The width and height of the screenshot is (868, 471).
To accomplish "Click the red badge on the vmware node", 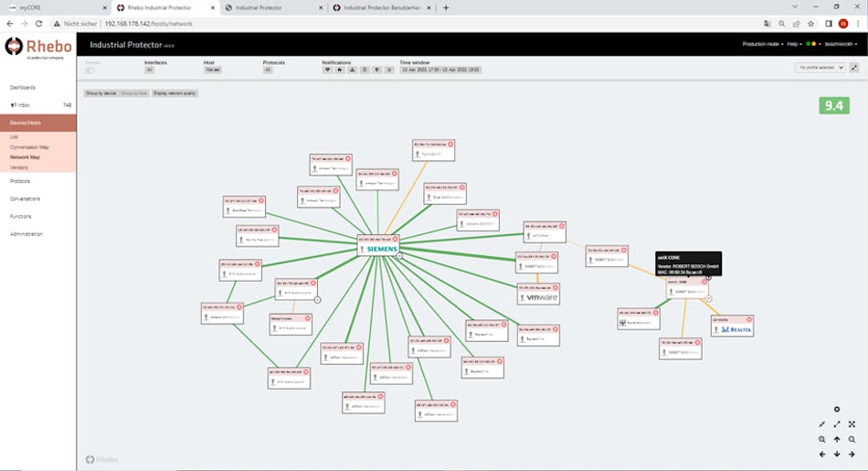I will (556, 287).
